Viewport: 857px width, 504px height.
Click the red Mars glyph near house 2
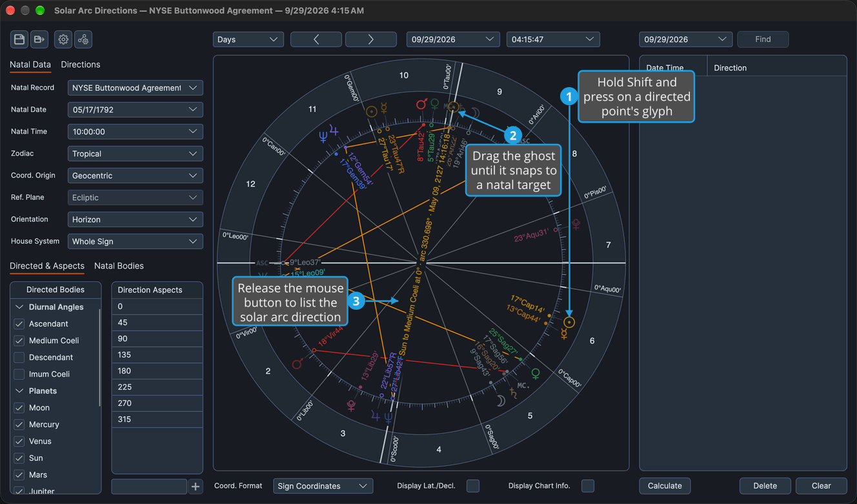click(x=297, y=364)
